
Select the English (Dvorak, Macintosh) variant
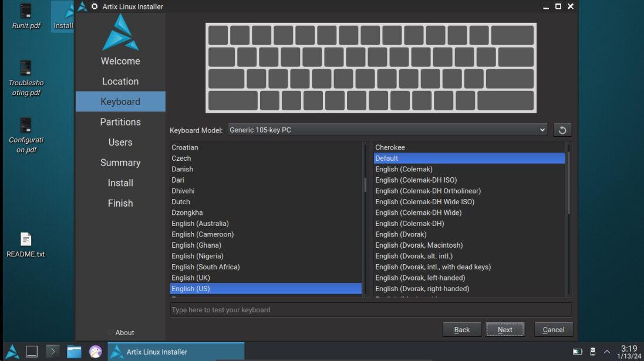(469, 245)
